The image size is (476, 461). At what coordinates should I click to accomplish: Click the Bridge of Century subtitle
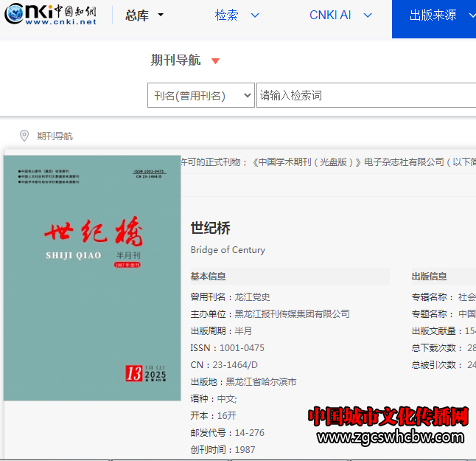coord(228,250)
